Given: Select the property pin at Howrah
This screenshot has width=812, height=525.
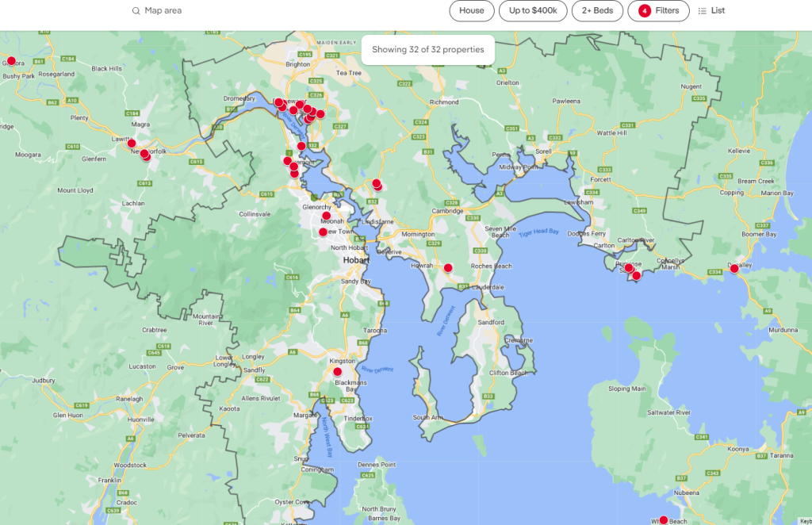Looking at the screenshot, I should [x=448, y=268].
